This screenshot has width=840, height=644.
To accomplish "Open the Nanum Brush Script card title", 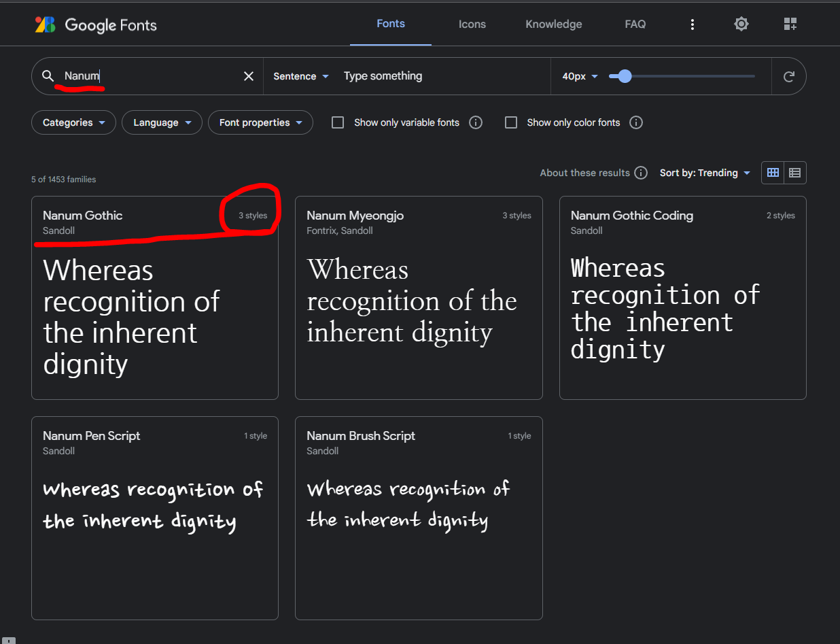I will pos(361,436).
